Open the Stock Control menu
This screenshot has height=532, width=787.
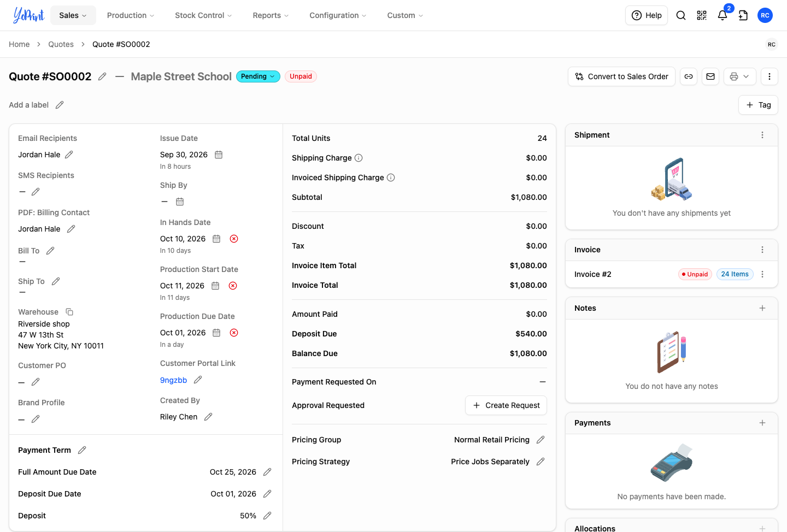[203, 15]
